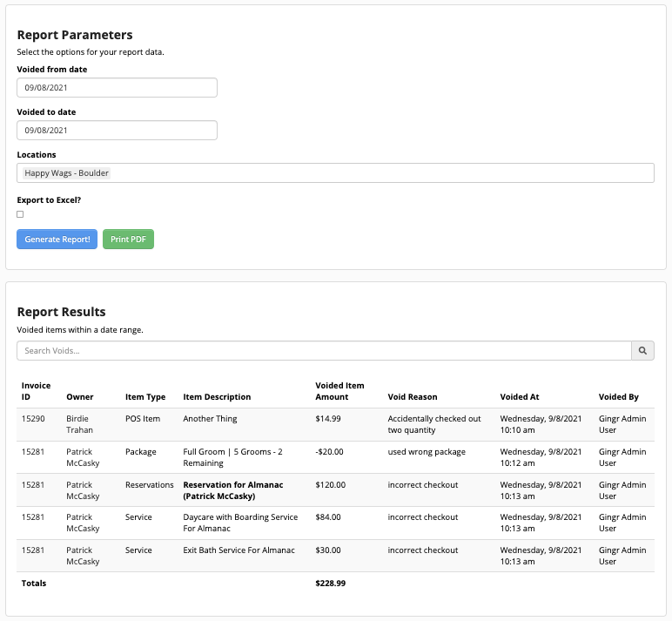The image size is (672, 621).
Task: Sort by Item Description column header
Action: click(x=217, y=396)
